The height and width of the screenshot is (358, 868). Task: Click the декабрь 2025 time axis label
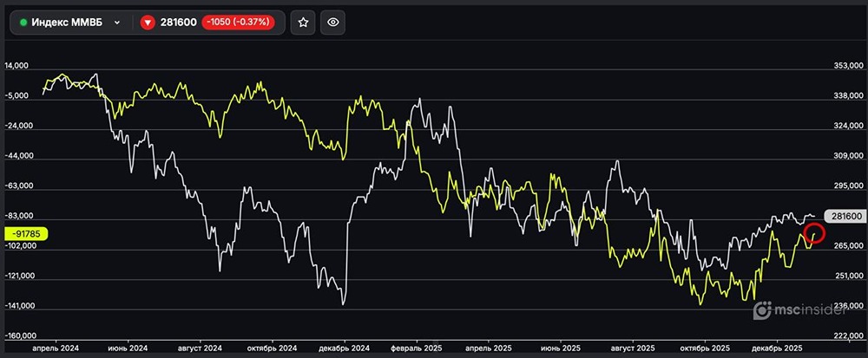[x=777, y=348]
